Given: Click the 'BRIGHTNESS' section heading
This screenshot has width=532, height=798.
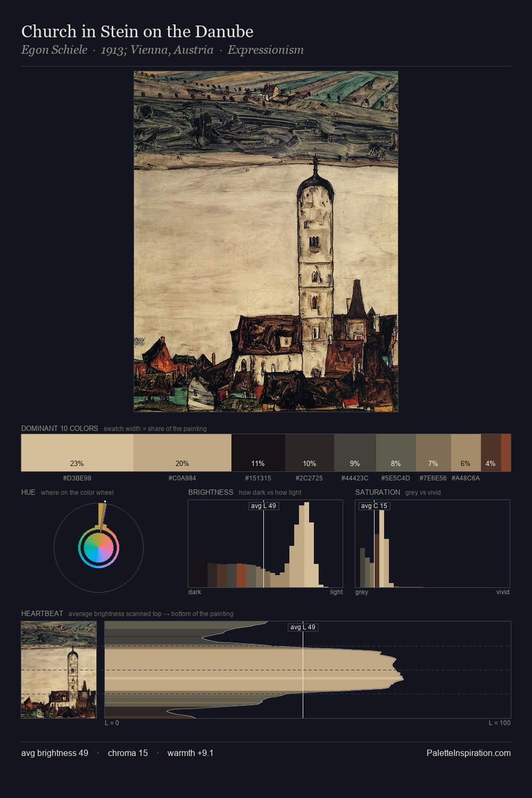Looking at the screenshot, I should pyautogui.click(x=211, y=492).
